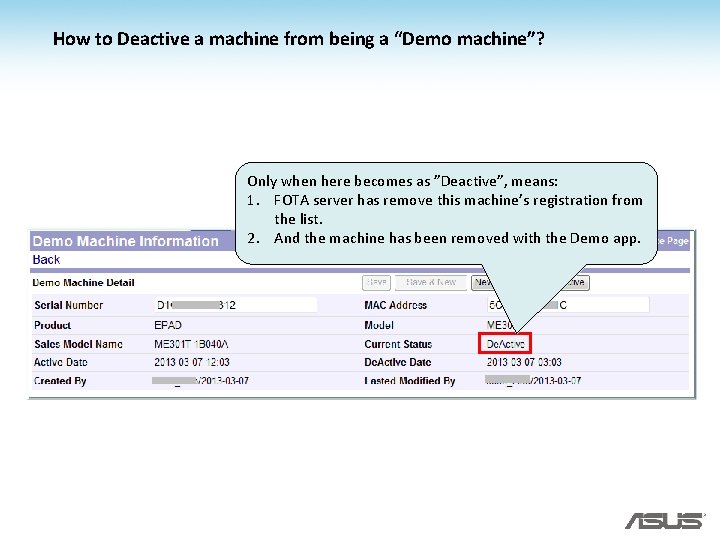Select the DeActive Date 2013-03-07 03:03
Image resolution: width=720 pixels, height=540 pixels.
(x=524, y=362)
